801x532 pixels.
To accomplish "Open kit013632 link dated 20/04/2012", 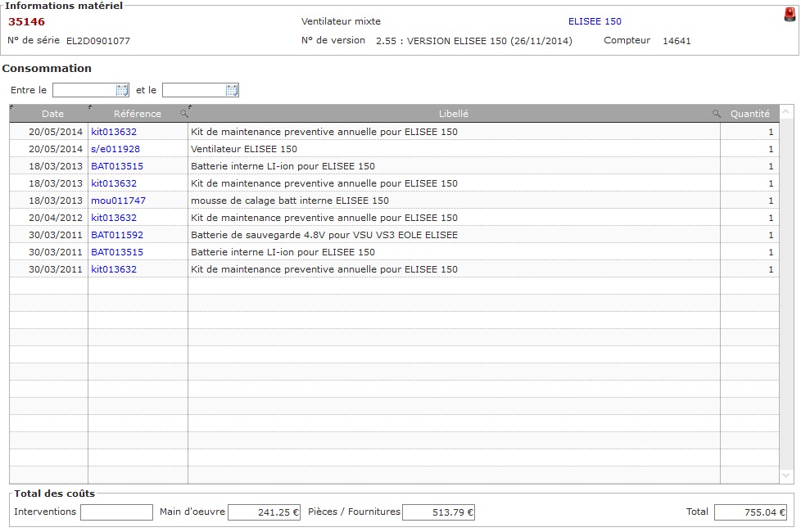I will click(114, 218).
